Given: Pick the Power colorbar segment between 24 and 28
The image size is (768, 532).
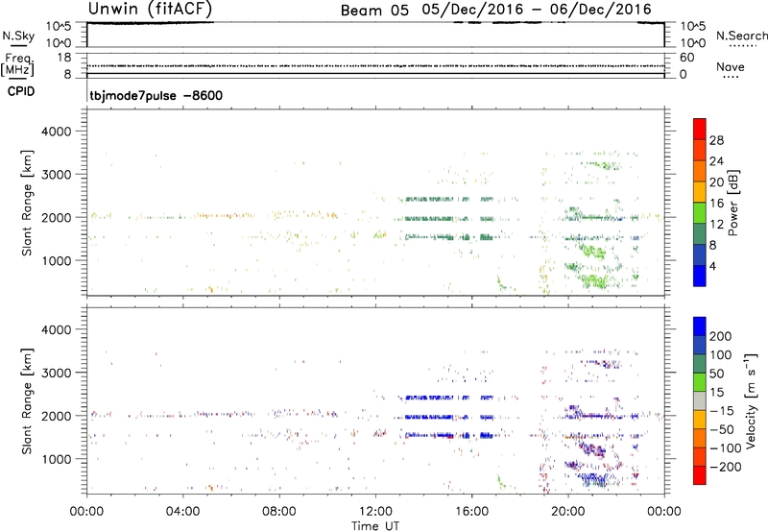Looking at the screenshot, I should pos(700,150).
